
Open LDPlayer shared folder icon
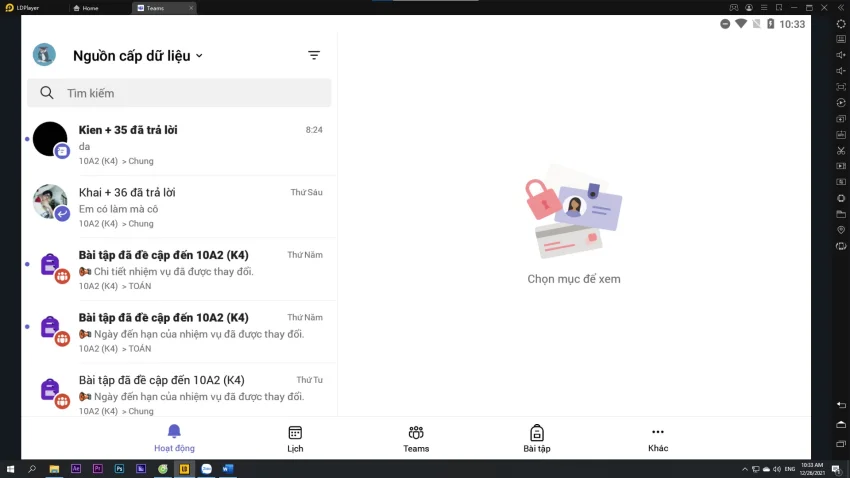click(x=841, y=214)
